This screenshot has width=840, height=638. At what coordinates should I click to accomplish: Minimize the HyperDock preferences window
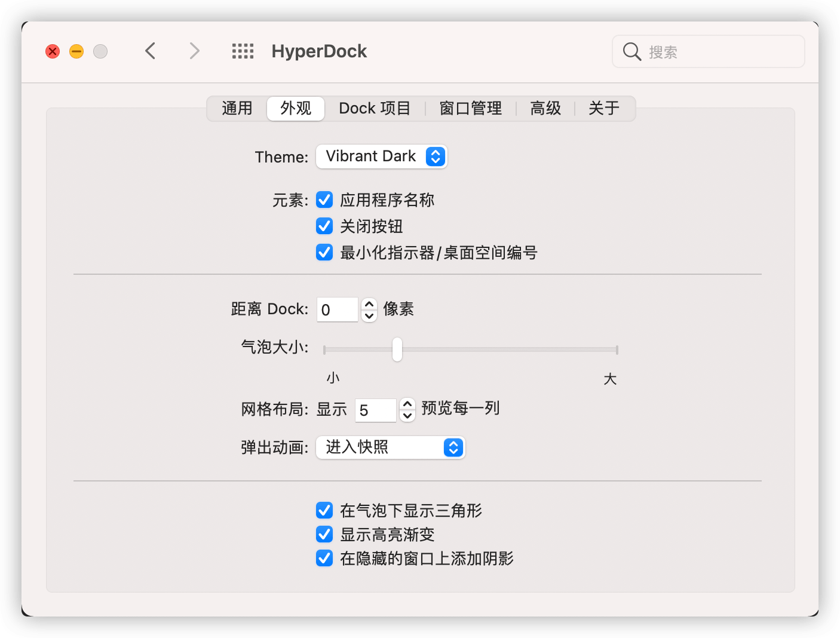point(76,51)
